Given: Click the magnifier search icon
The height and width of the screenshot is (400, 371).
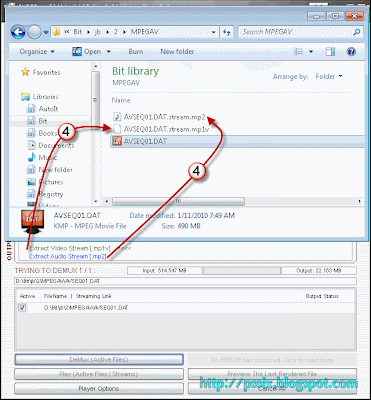Looking at the screenshot, I should (357, 32).
